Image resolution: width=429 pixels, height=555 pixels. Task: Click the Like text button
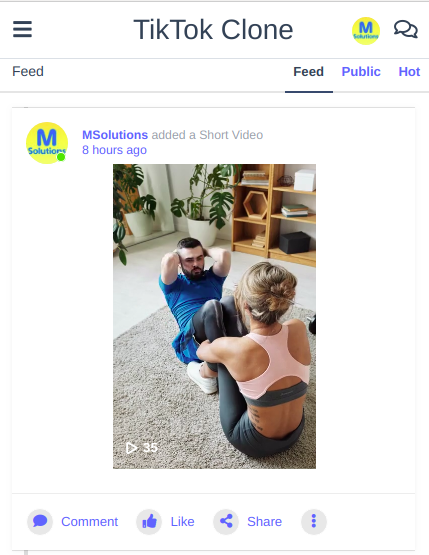[182, 521]
